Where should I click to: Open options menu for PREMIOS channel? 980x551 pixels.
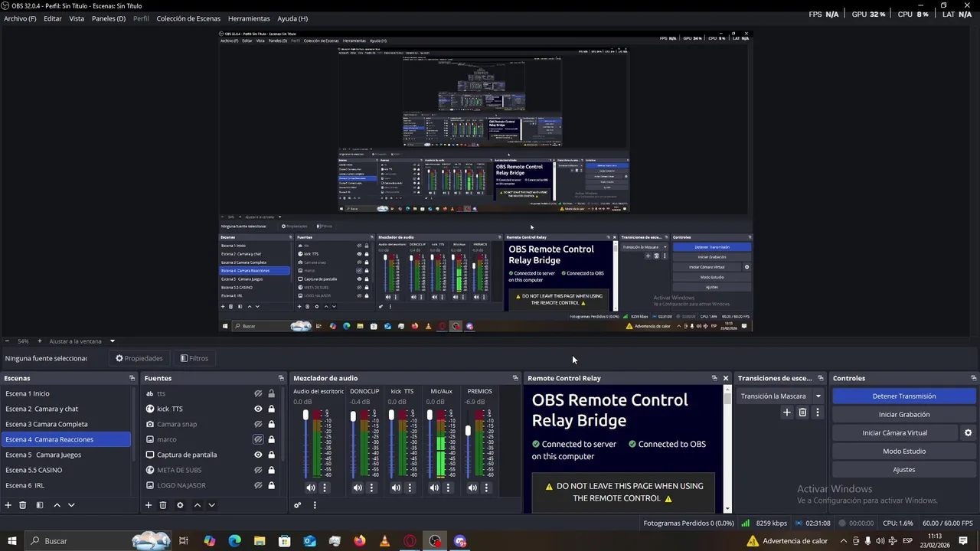pos(486,487)
